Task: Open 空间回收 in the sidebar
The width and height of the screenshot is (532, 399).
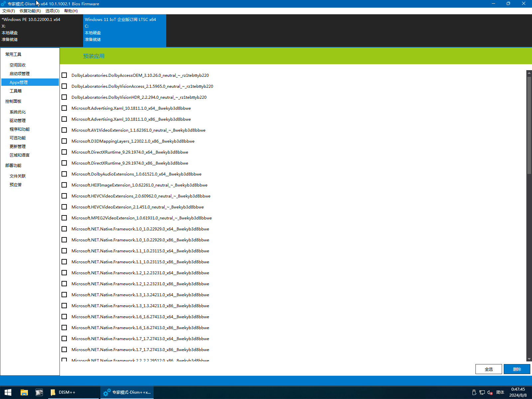Action: 18,65
